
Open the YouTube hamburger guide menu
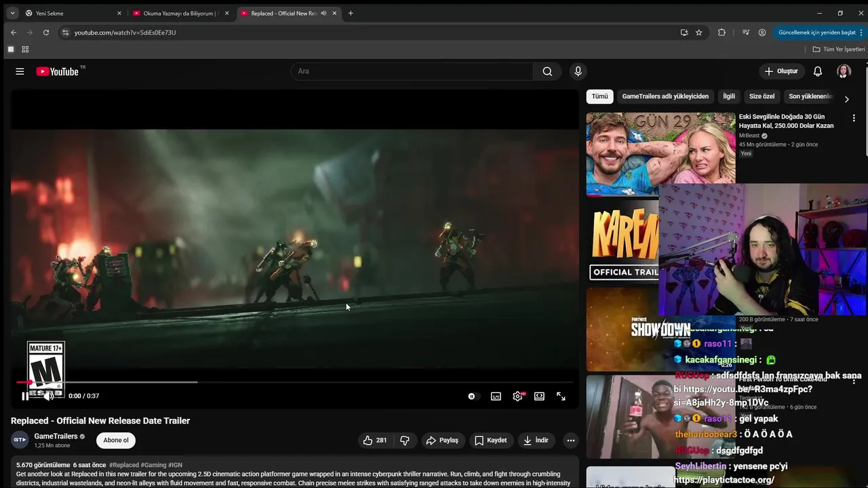(20, 71)
